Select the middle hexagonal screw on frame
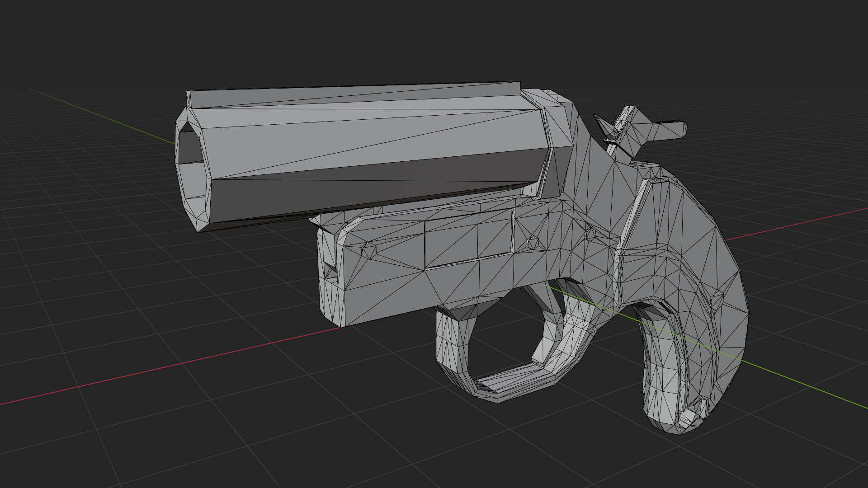The width and height of the screenshot is (868, 488). [533, 242]
